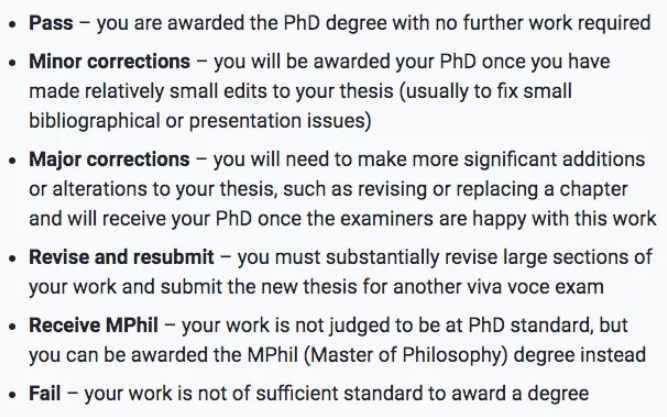Screen dimensions: 667x417
Task: Click the words 'sufficient standard to award a degree'
Action: click(x=422, y=394)
